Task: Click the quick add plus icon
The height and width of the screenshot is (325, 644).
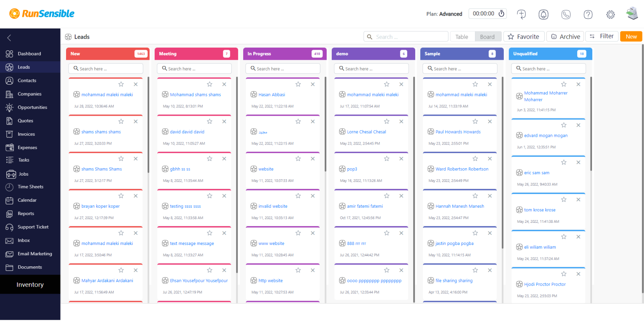Action: pos(521,14)
